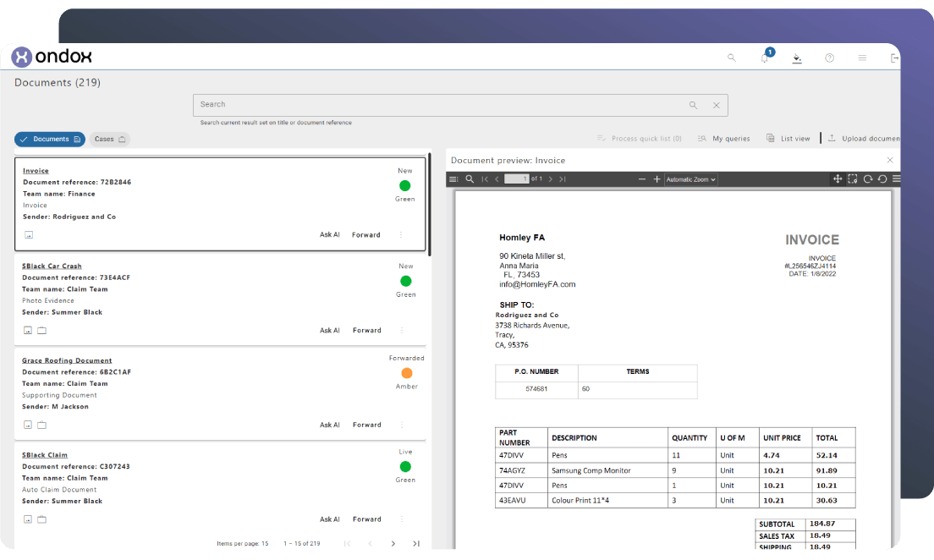Open the Automatic Zoom dropdown
The height and width of the screenshot is (560, 934).
tap(691, 179)
